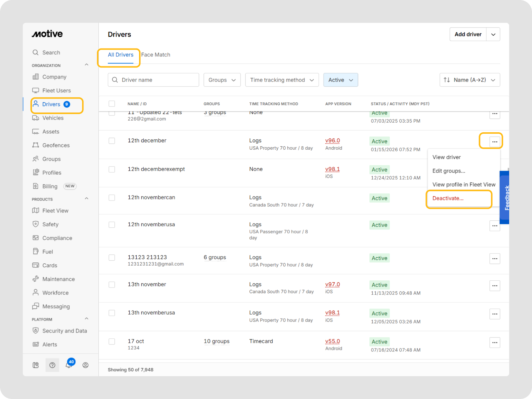Open the Name (A→Z) sort dropdown

(469, 80)
